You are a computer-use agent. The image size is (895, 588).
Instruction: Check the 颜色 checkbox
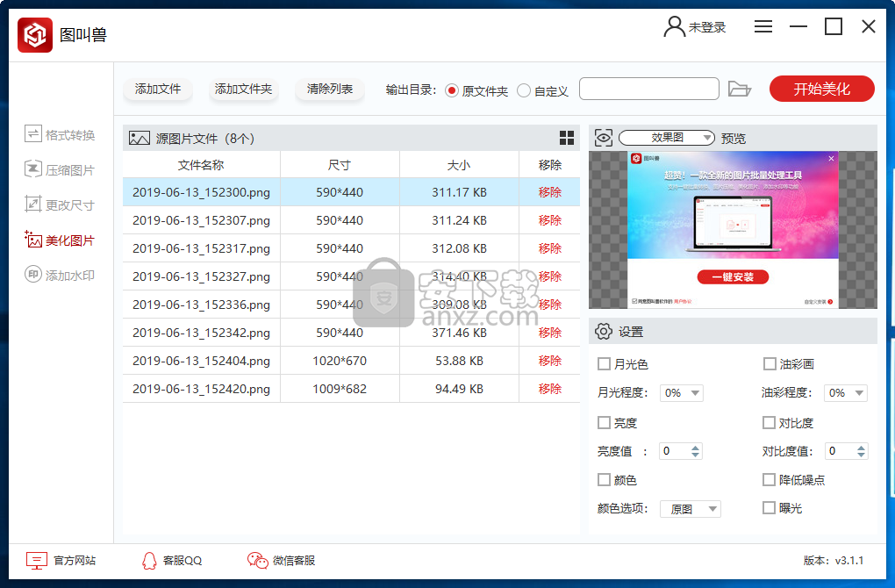click(604, 479)
